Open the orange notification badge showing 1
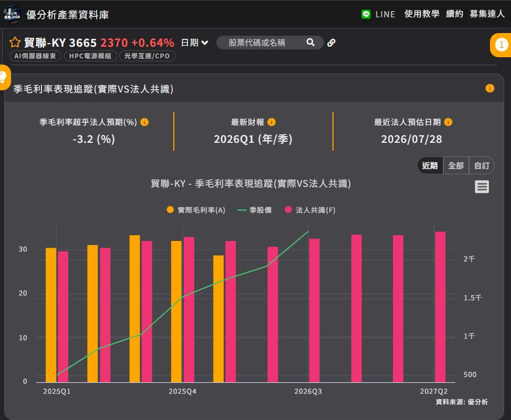The height and width of the screenshot is (420, 511). coord(501,45)
